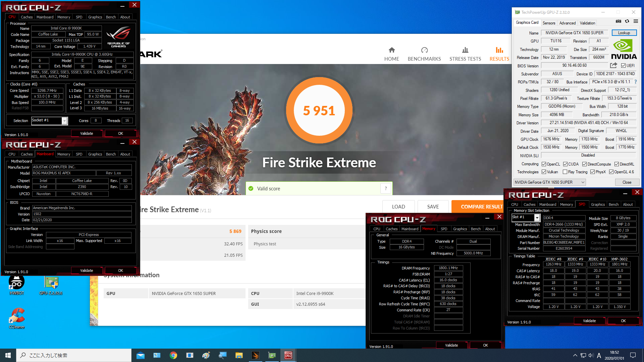The width and height of the screenshot is (644, 362).
Task: Open STRESS TESTS in 3DMark navigation
Action: click(465, 54)
